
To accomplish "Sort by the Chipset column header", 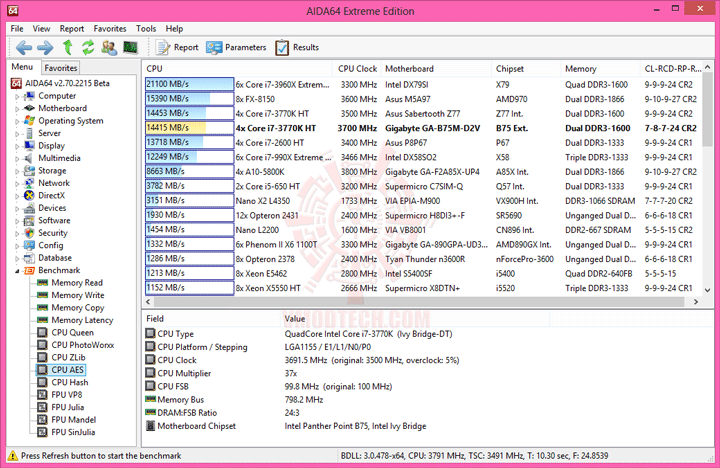I will point(526,68).
